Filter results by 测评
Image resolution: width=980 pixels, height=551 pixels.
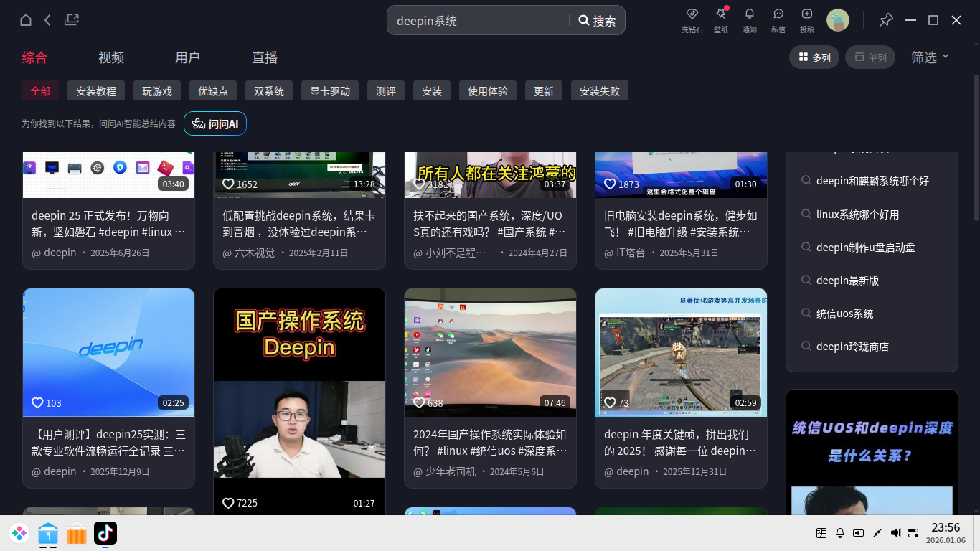tap(386, 91)
